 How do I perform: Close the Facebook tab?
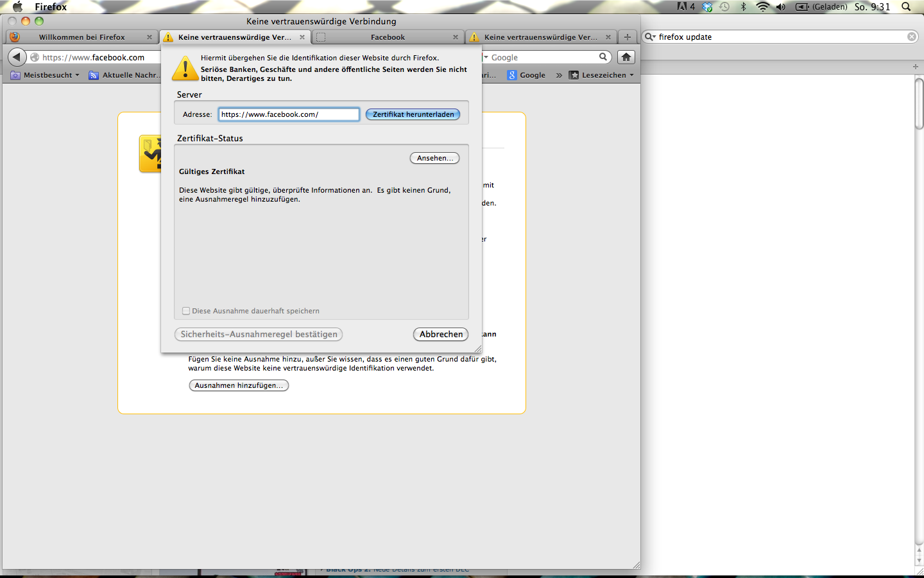[456, 37]
